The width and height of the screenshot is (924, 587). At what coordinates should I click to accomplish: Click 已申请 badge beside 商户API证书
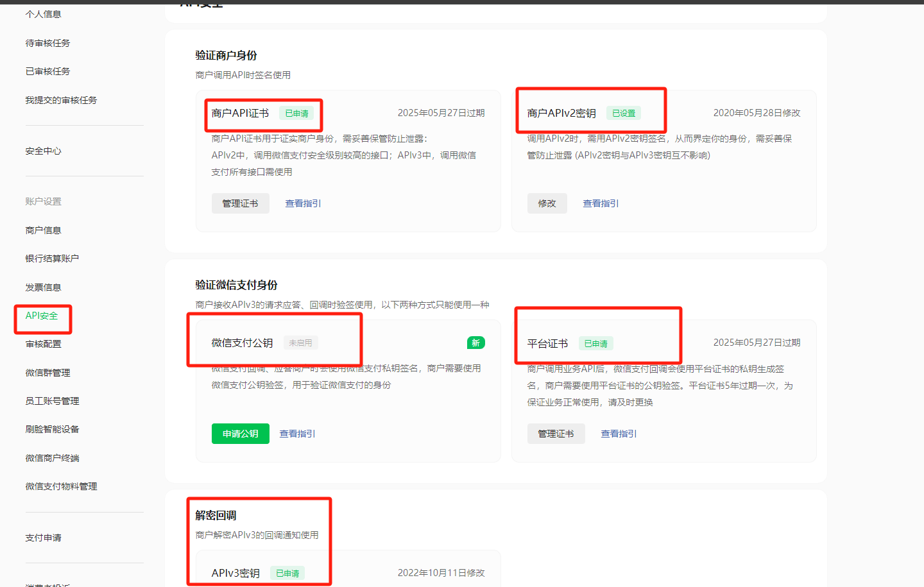(x=296, y=114)
